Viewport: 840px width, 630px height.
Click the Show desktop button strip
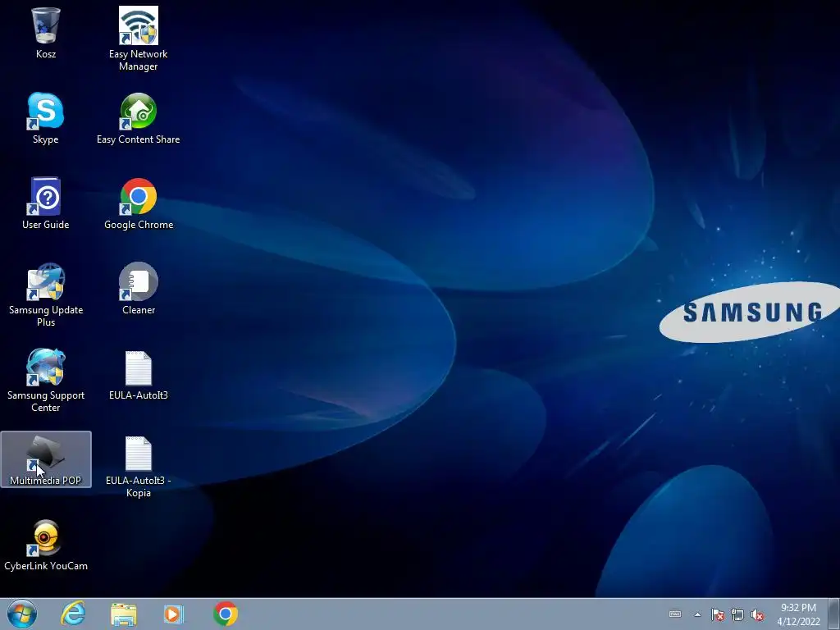834,614
